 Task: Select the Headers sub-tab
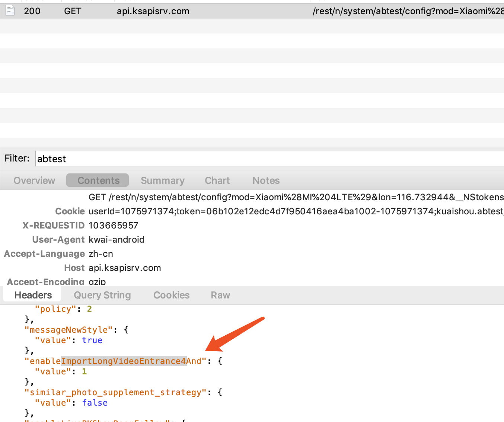click(x=33, y=295)
